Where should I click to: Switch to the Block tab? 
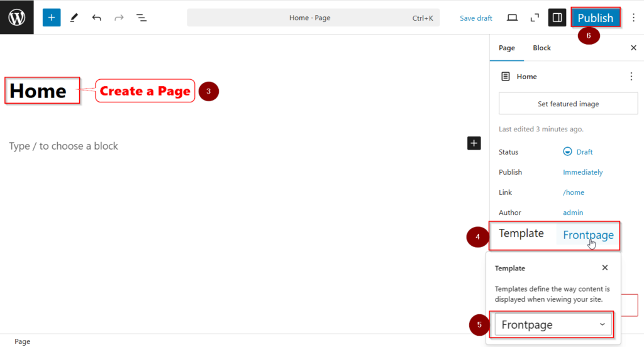click(541, 48)
